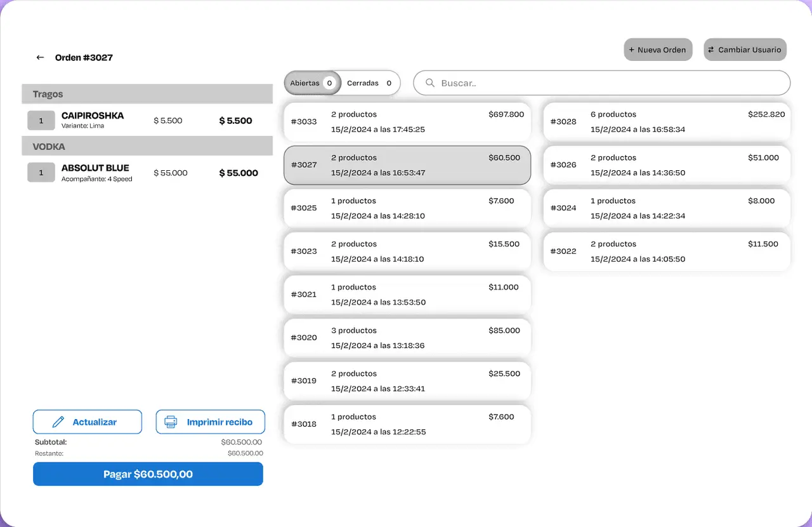Switch to the Cerradas tab
The image size is (812, 527).
pyautogui.click(x=370, y=83)
